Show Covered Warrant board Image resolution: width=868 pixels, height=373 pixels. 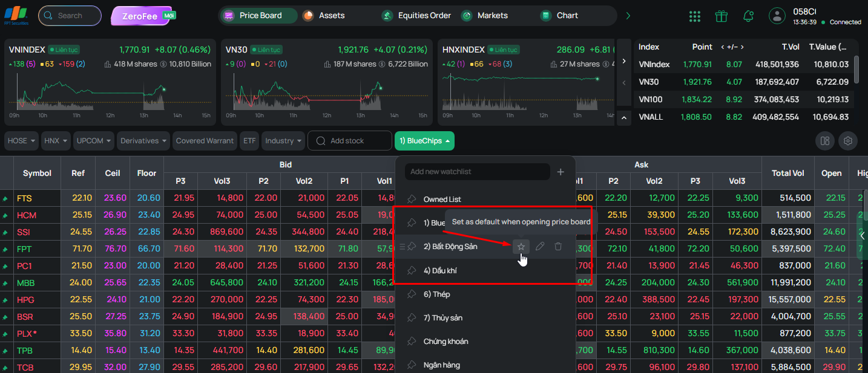[x=205, y=141]
